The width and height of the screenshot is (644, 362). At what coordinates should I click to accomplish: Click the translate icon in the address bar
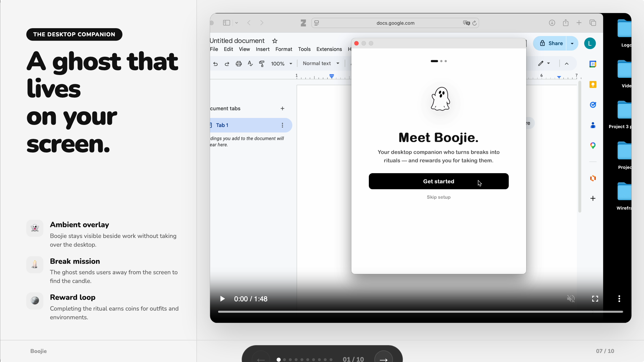(466, 23)
